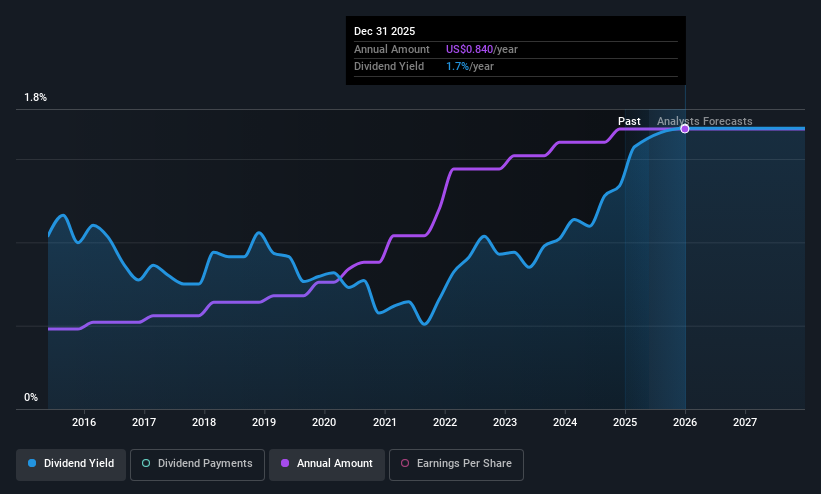Select the Dec 31 2025 data point marker

[x=685, y=129]
